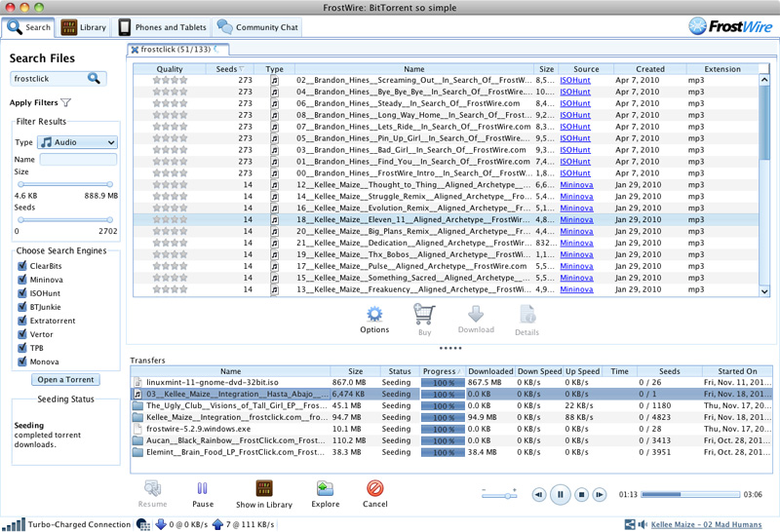Click the FrostWire logo

730,26
